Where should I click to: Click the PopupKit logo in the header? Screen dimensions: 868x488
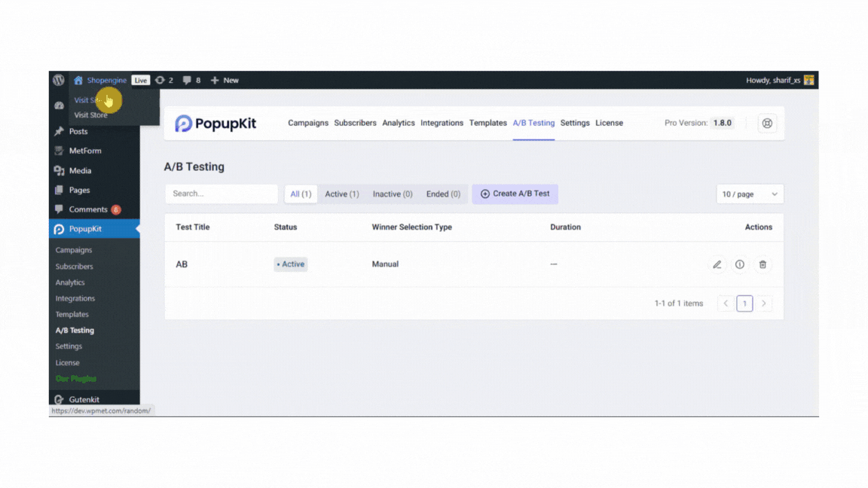tap(215, 123)
